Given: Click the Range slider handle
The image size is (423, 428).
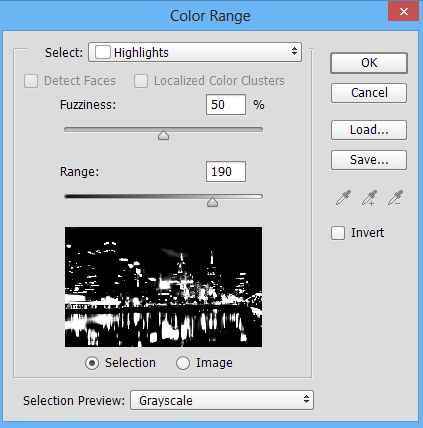Looking at the screenshot, I should coord(212,202).
